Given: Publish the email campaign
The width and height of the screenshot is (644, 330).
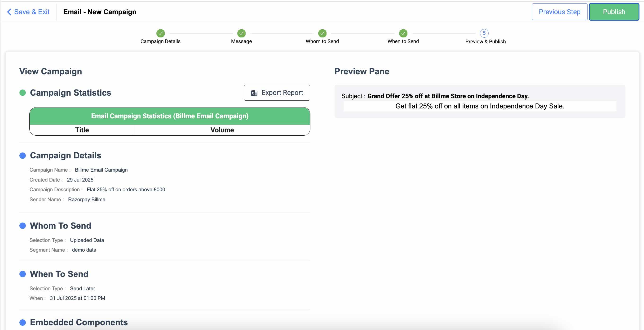Looking at the screenshot, I should (614, 12).
